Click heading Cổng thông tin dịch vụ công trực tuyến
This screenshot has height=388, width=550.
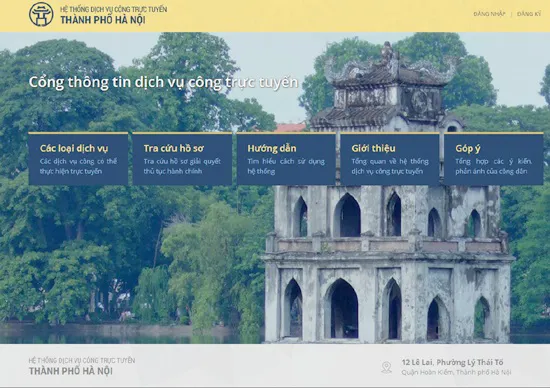click(x=163, y=82)
